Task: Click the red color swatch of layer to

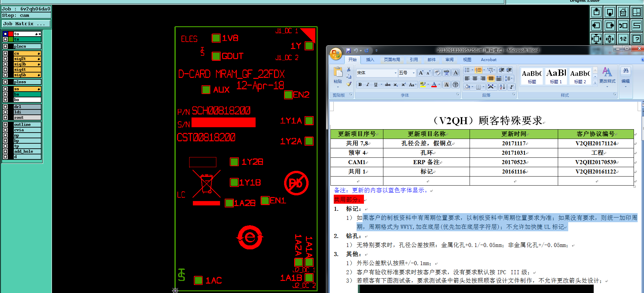Action: [11, 34]
